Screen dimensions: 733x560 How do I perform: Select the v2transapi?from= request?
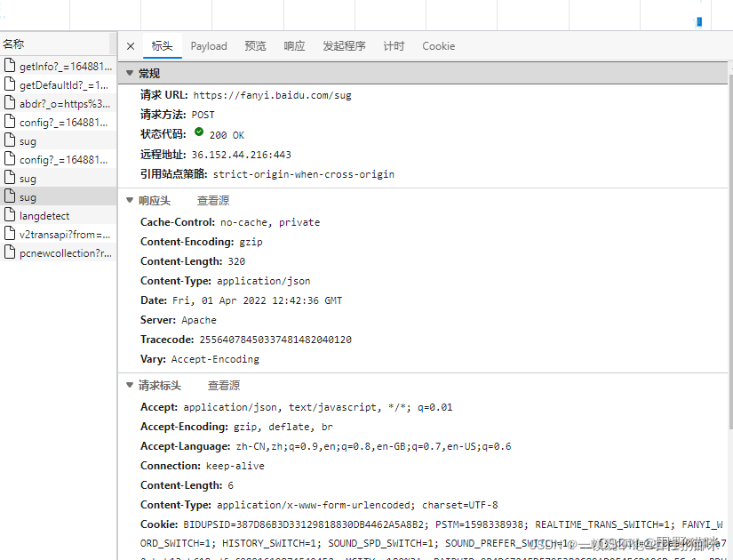[x=58, y=235]
